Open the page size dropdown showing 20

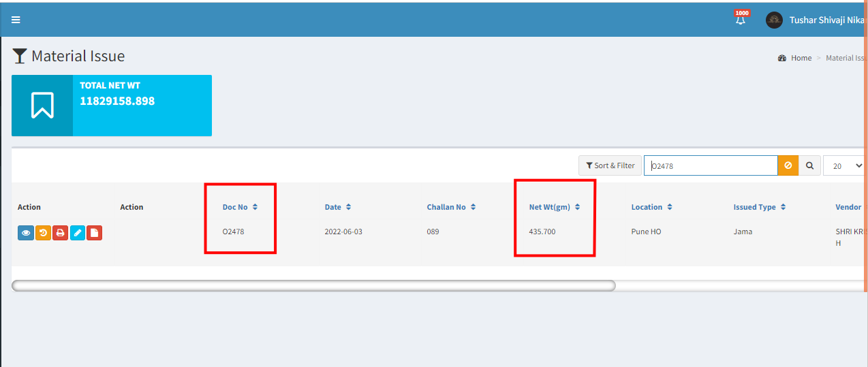point(845,165)
